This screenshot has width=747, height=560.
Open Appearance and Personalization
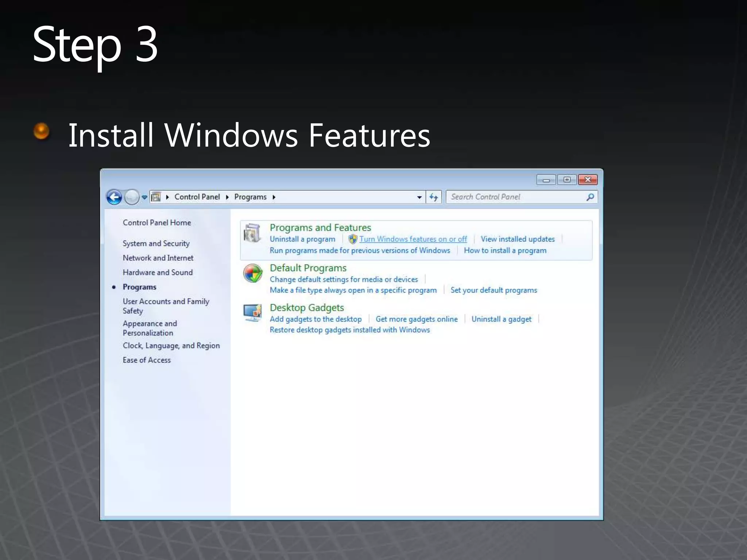[150, 328]
